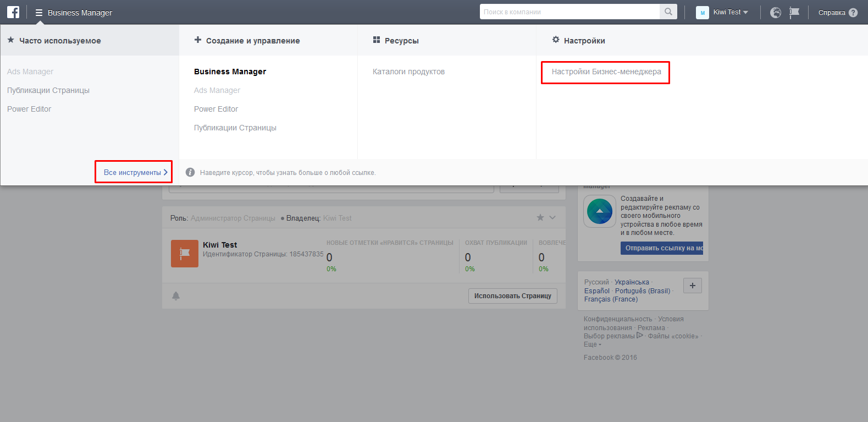Image resolution: width=868 pixels, height=422 pixels.
Task: Open the Выбор рекламы footer link
Action: [x=609, y=336]
